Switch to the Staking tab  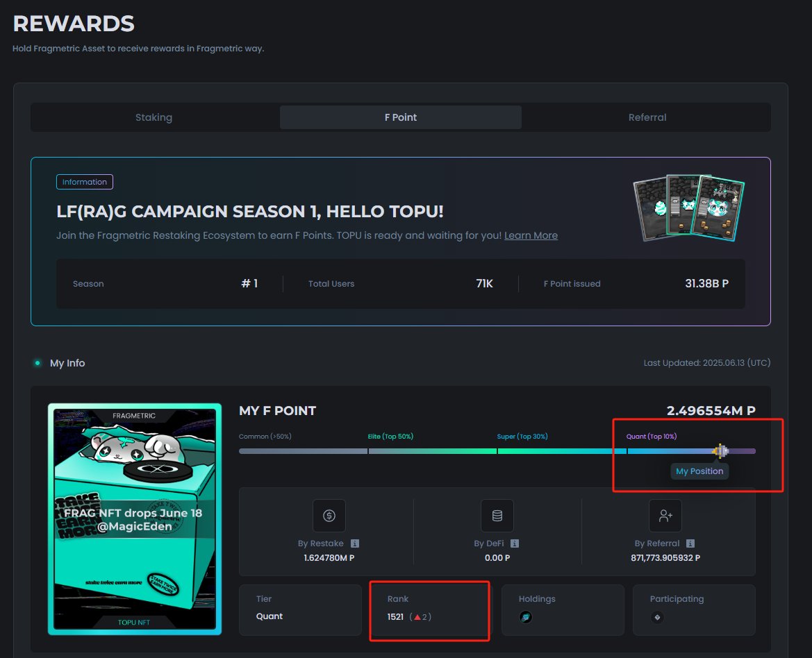click(154, 117)
